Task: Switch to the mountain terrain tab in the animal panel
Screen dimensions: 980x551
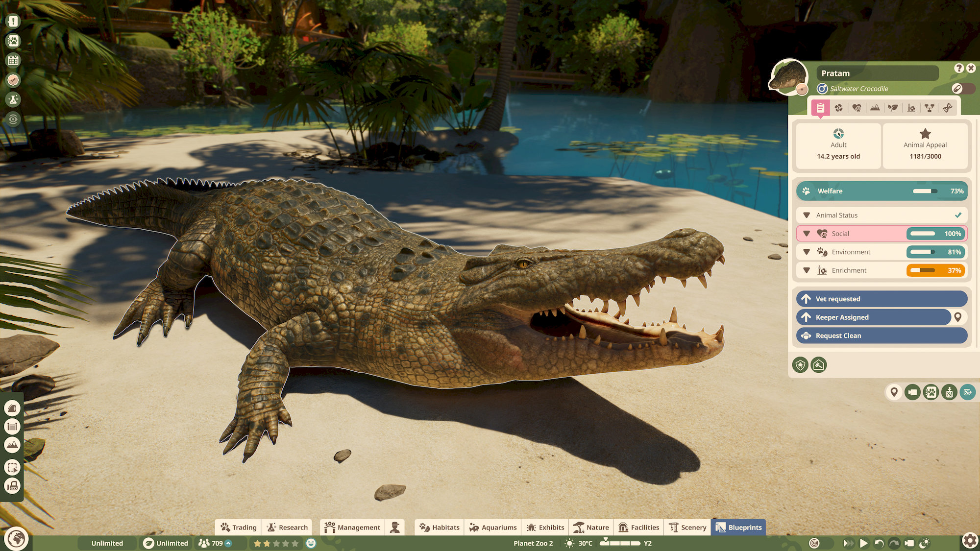Action: (875, 108)
